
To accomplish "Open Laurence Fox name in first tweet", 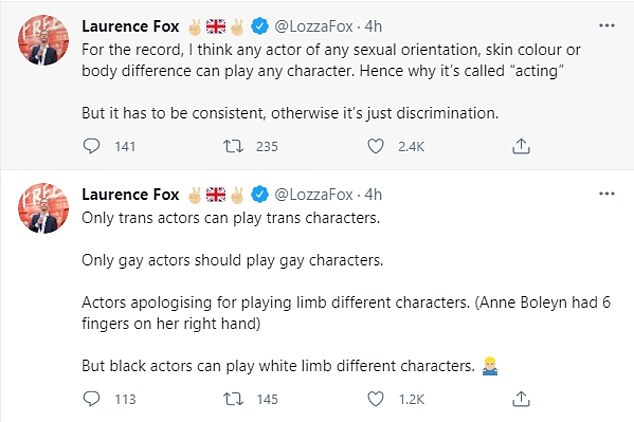I will pos(130,24).
